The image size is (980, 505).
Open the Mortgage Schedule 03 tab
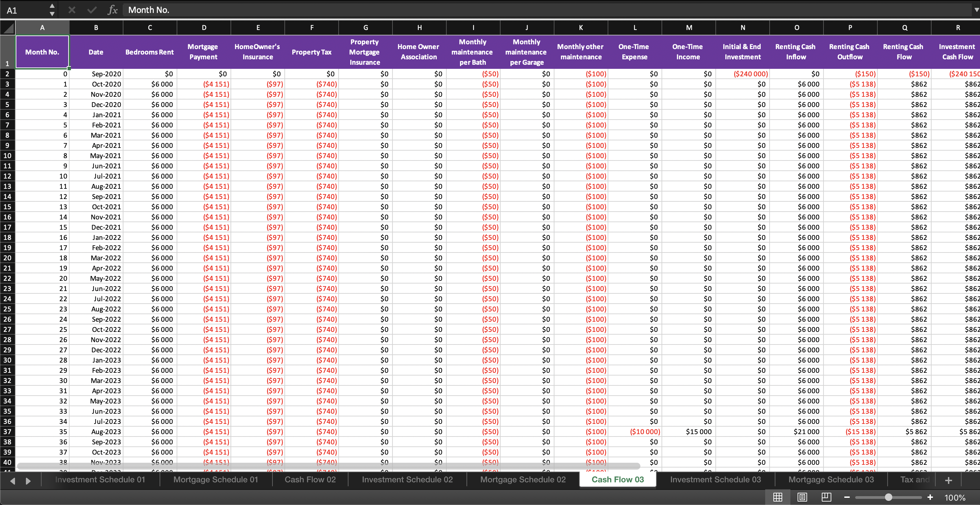[831, 479]
